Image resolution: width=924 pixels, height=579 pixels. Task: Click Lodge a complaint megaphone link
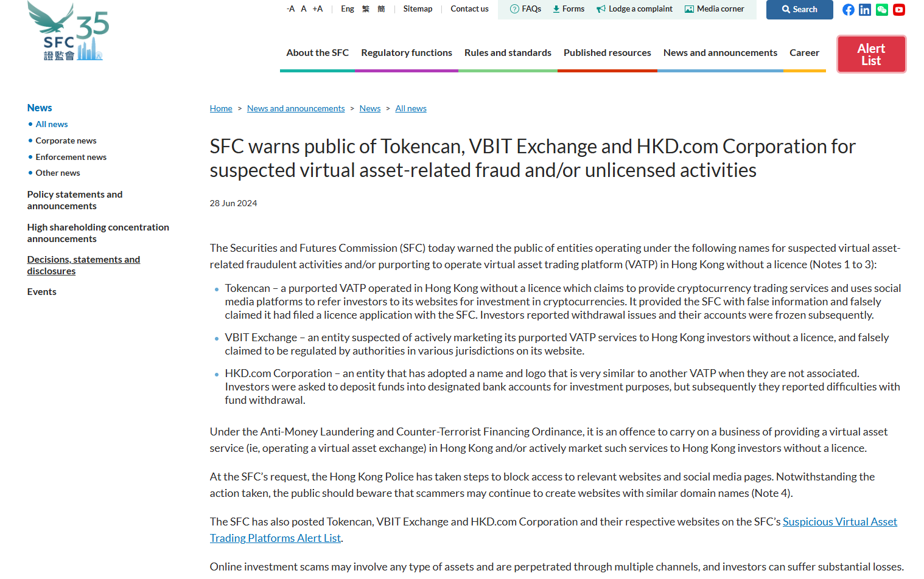pyautogui.click(x=634, y=9)
